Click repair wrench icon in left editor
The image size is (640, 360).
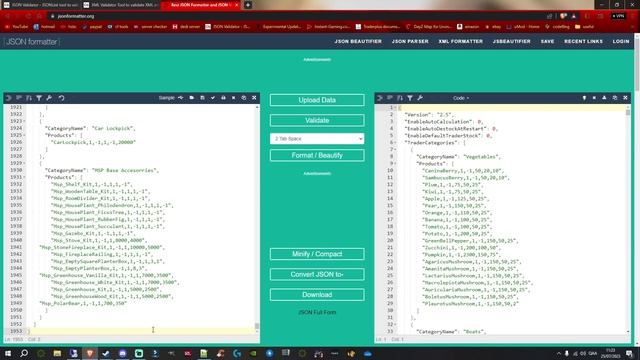click(49, 98)
